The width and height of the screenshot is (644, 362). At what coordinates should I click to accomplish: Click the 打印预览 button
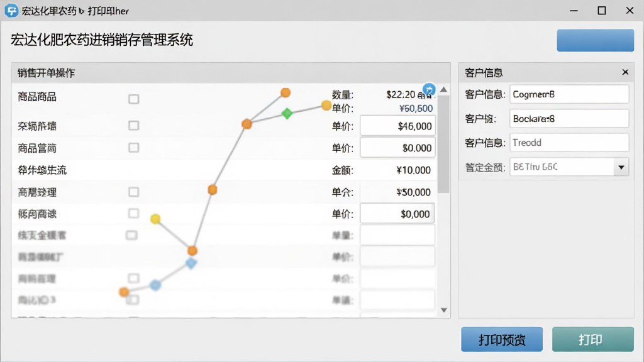coord(502,339)
